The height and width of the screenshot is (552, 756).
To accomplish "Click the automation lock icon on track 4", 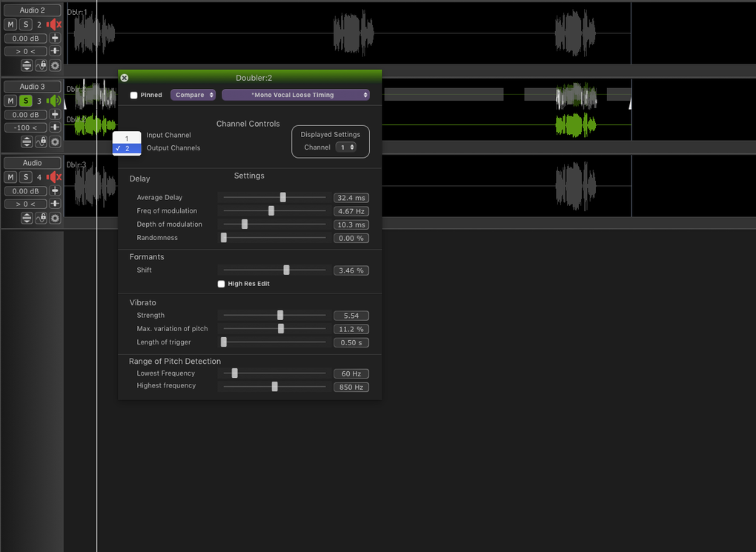I will 42,219.
